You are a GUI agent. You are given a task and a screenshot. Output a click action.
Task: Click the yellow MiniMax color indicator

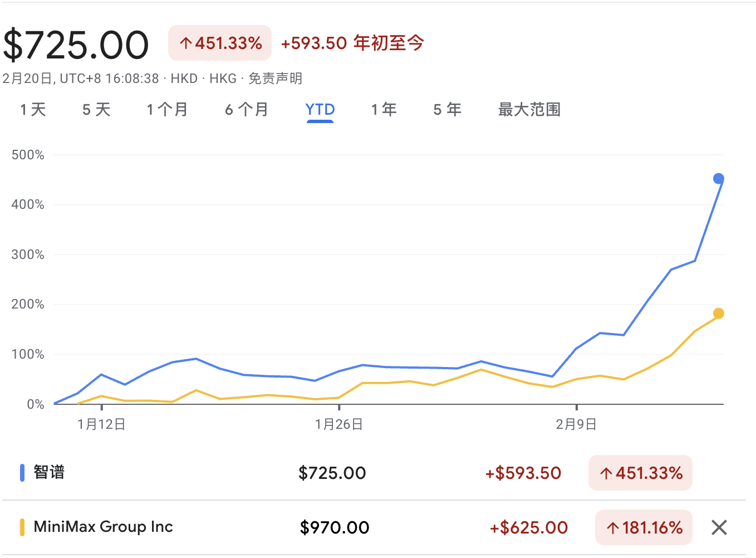[22, 527]
